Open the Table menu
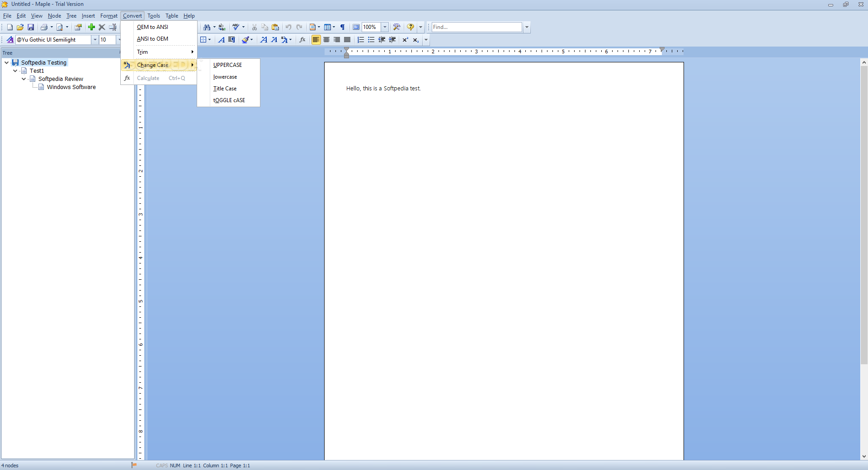Viewport: 868px width, 470px height. [x=172, y=16]
